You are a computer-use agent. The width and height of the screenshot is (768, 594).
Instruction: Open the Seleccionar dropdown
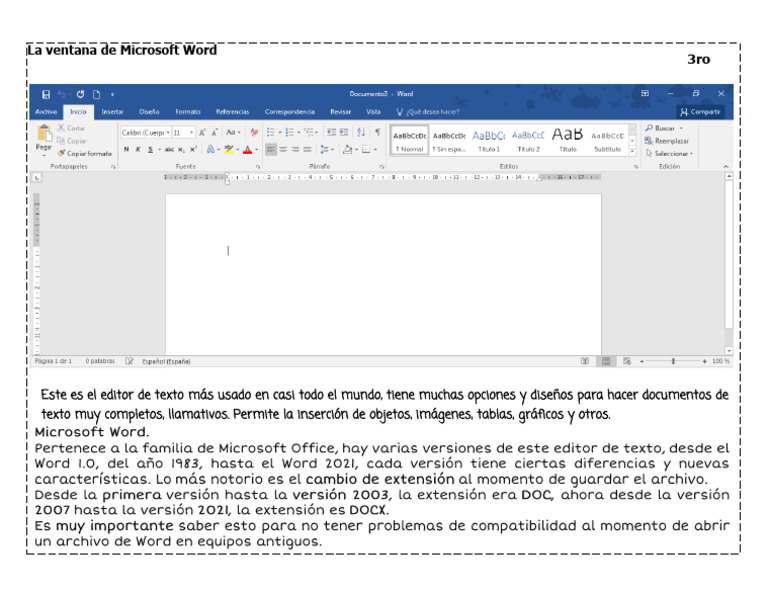669,153
